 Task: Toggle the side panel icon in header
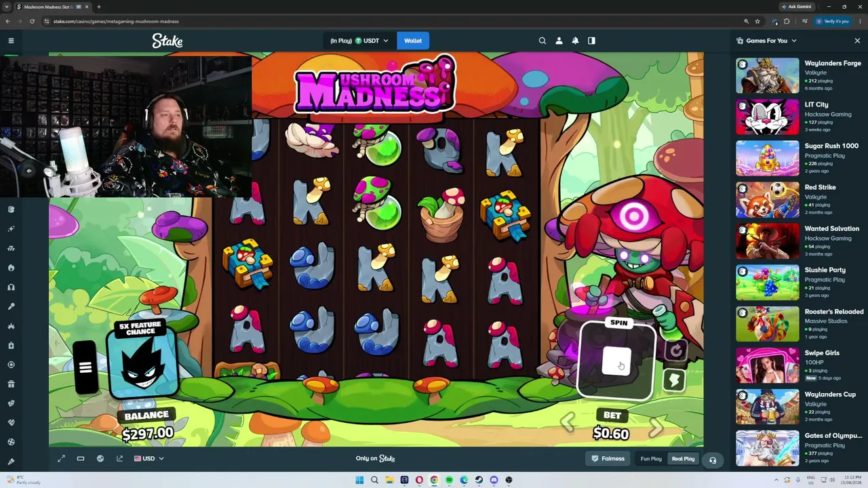coord(591,41)
